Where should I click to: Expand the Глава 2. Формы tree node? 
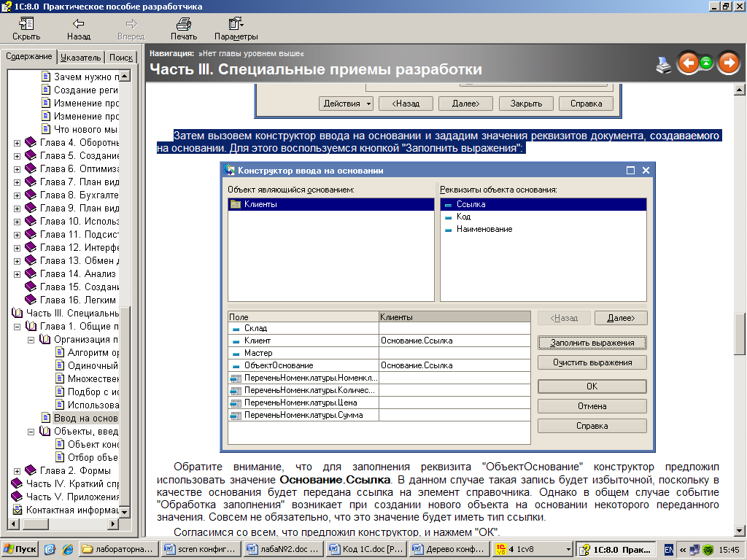[x=17, y=470]
